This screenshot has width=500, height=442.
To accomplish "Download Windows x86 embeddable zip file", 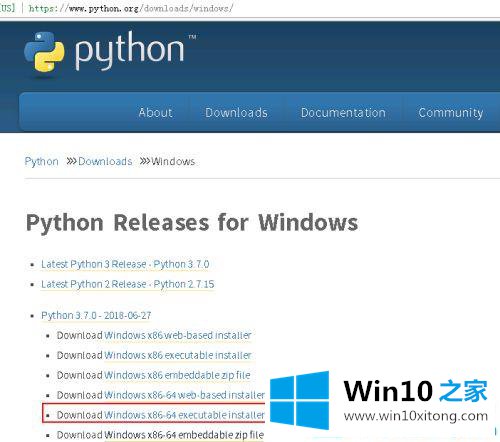I will [x=177, y=375].
